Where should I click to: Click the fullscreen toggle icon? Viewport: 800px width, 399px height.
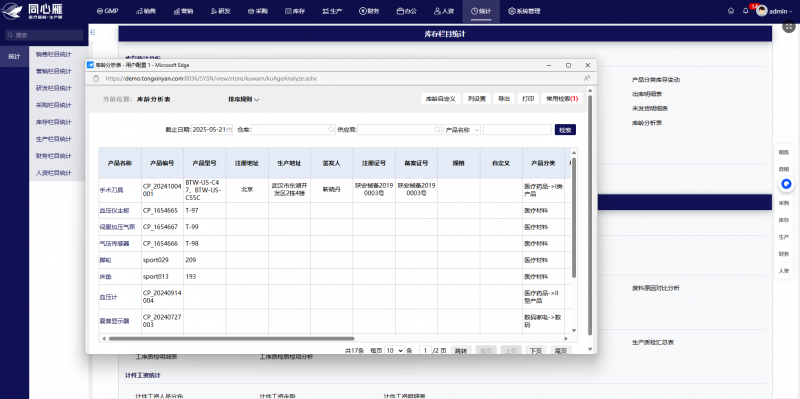(x=789, y=27)
